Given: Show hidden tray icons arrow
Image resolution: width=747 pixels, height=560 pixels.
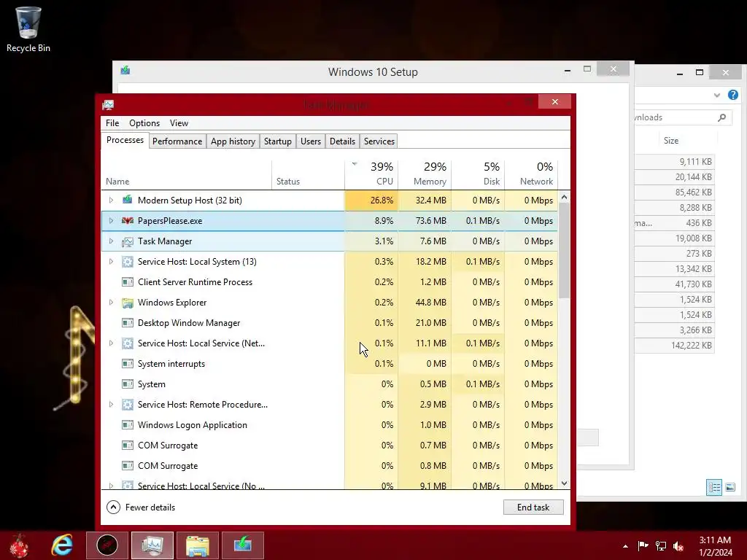Looking at the screenshot, I should [625, 546].
